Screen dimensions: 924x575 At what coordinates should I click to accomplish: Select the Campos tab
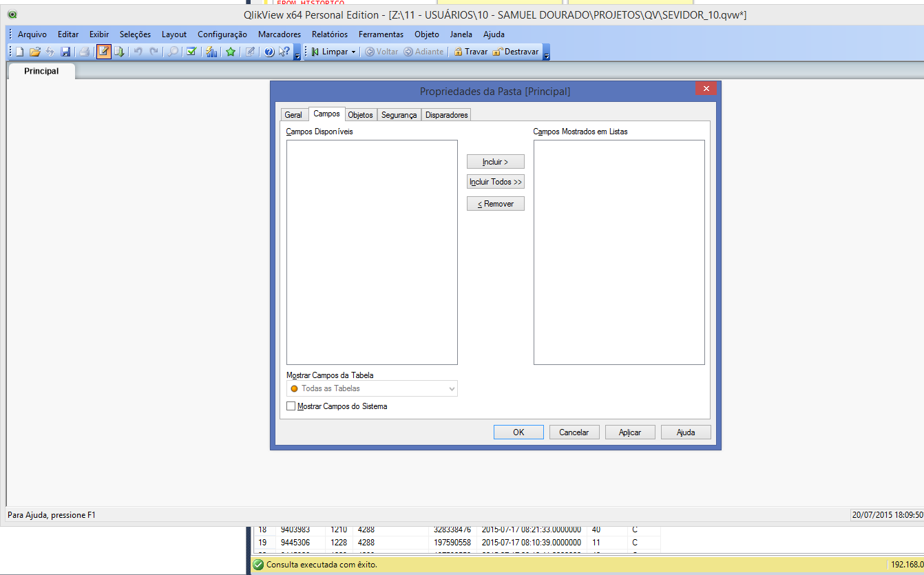coord(326,114)
